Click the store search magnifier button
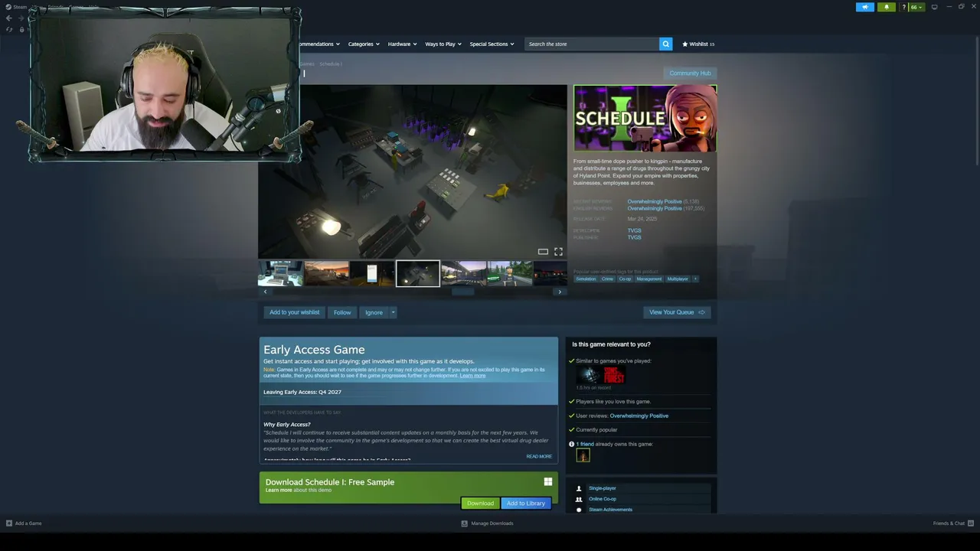The height and width of the screenshot is (551, 980). (665, 44)
